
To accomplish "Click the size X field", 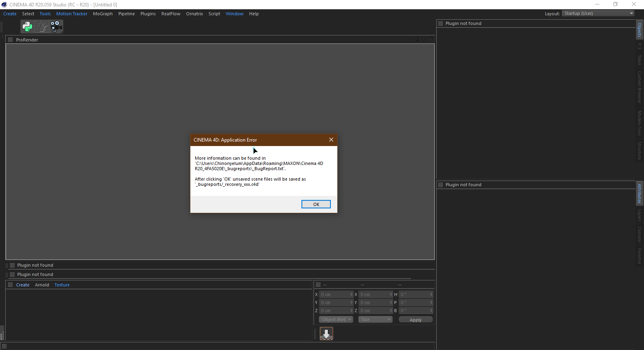I will click(376, 294).
